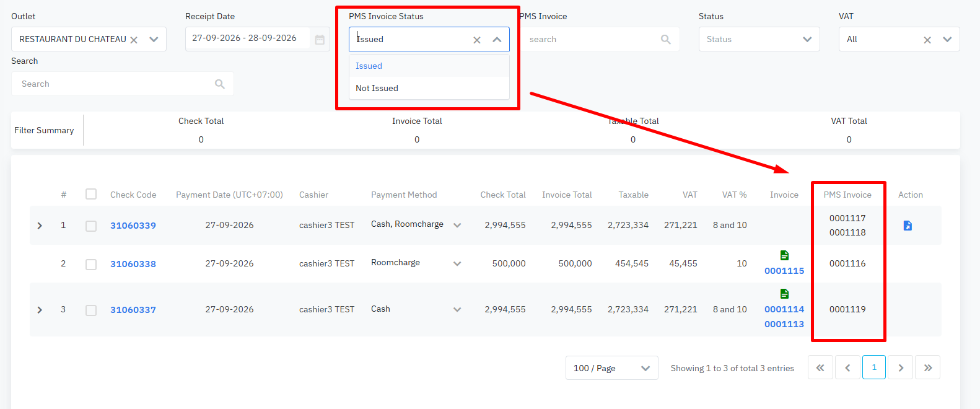Open the Receipt Date calendar picker
The image size is (980, 409).
coord(320,40)
